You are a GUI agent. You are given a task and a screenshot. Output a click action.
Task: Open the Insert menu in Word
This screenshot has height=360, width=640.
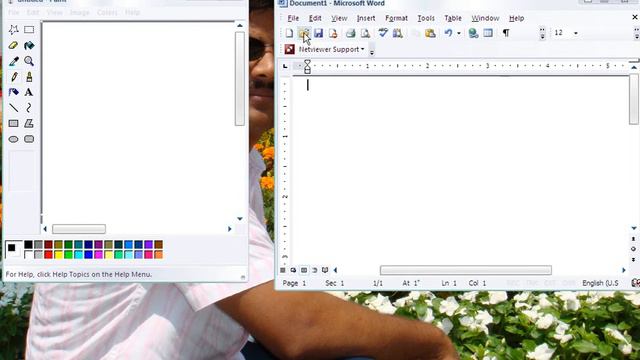click(366, 18)
